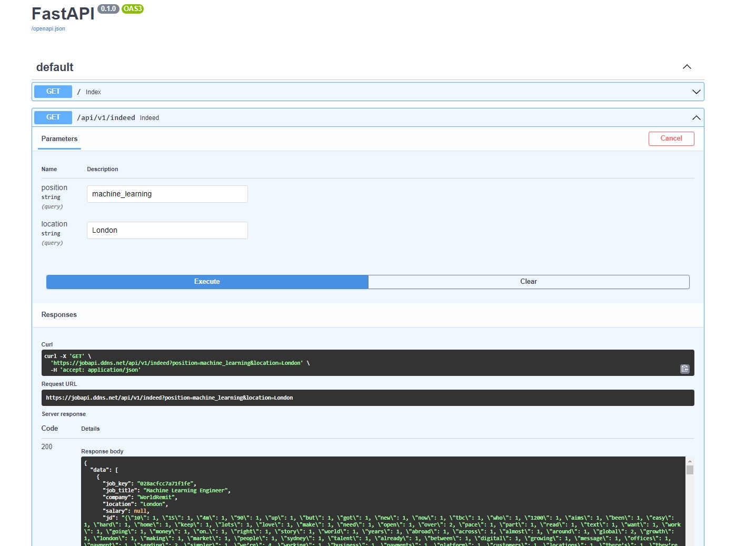Click the /api/v1/indeed path text
Viewport: 756px width, 546px height.
pyautogui.click(x=106, y=117)
